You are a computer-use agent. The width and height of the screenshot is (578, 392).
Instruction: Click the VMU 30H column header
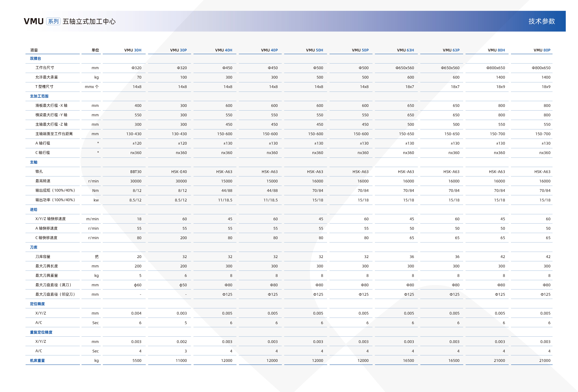click(133, 50)
